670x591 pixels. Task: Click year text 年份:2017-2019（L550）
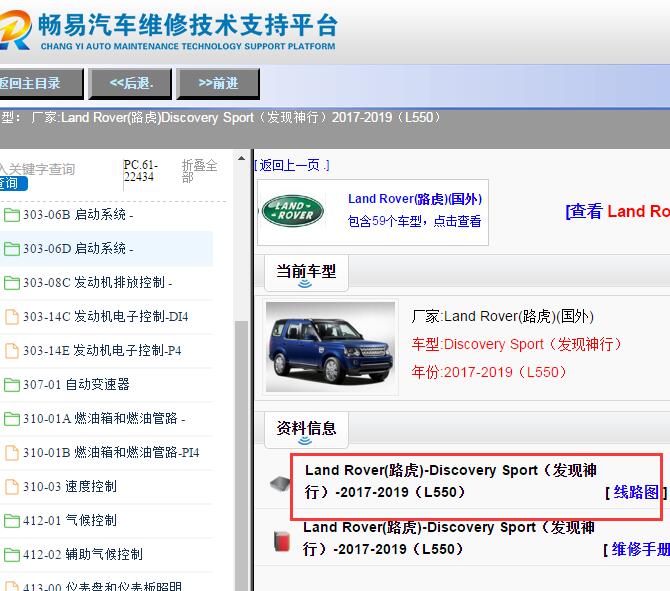pyautogui.click(x=489, y=372)
